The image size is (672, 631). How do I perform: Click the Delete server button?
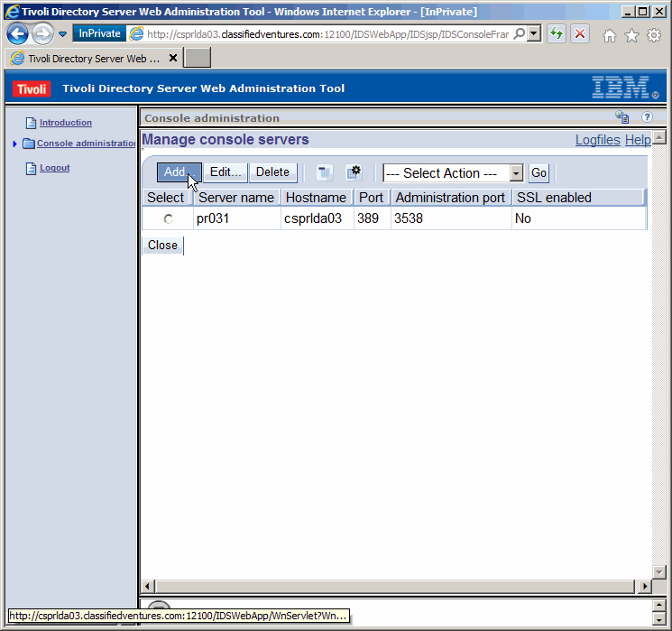coord(273,172)
